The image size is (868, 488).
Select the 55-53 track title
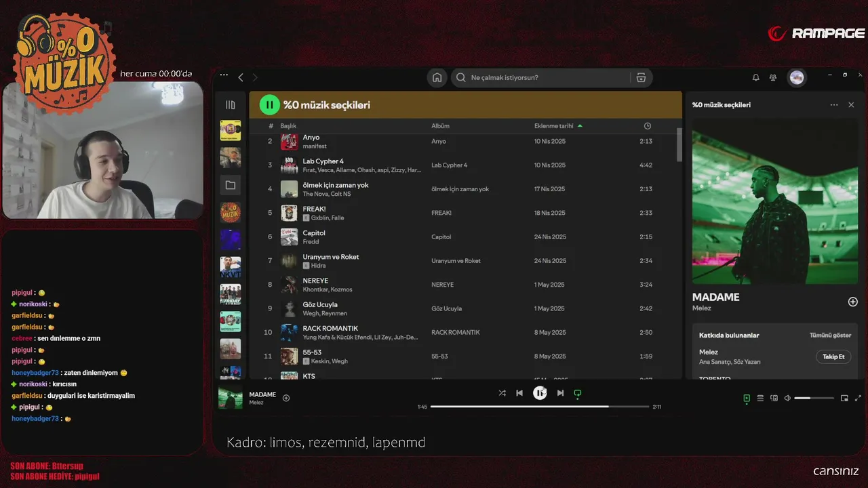point(312,352)
